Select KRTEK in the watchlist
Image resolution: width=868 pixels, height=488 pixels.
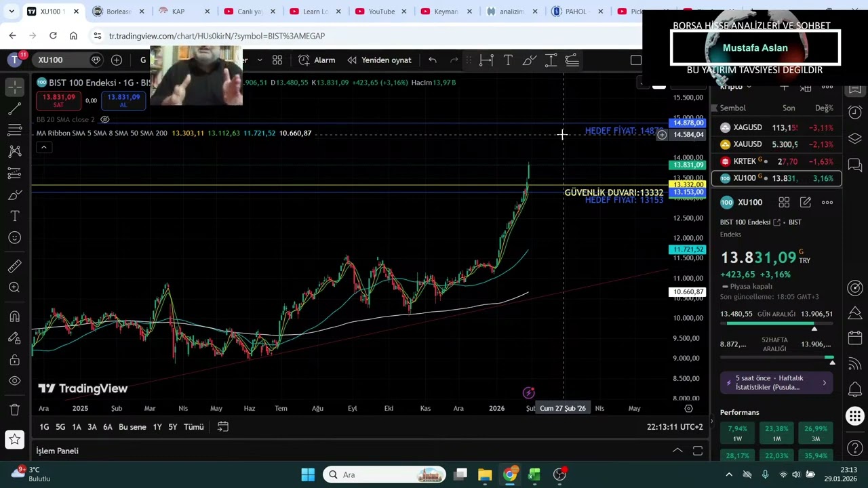point(776,161)
